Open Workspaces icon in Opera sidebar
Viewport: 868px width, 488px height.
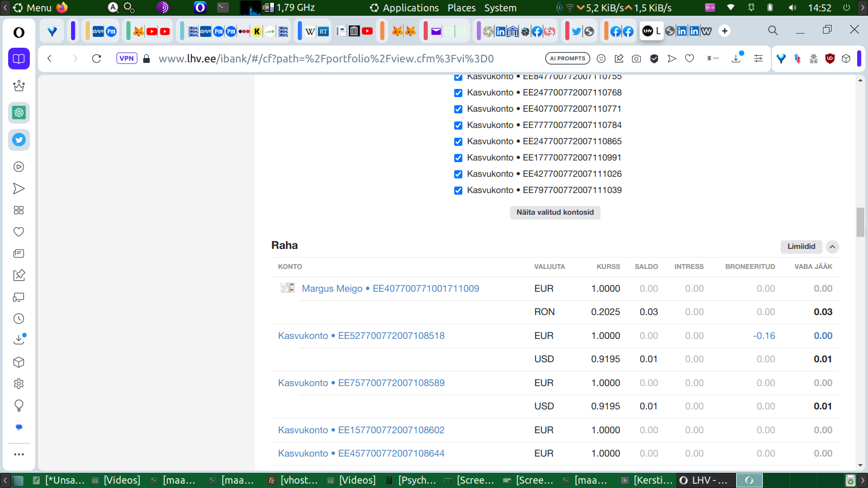(x=19, y=59)
